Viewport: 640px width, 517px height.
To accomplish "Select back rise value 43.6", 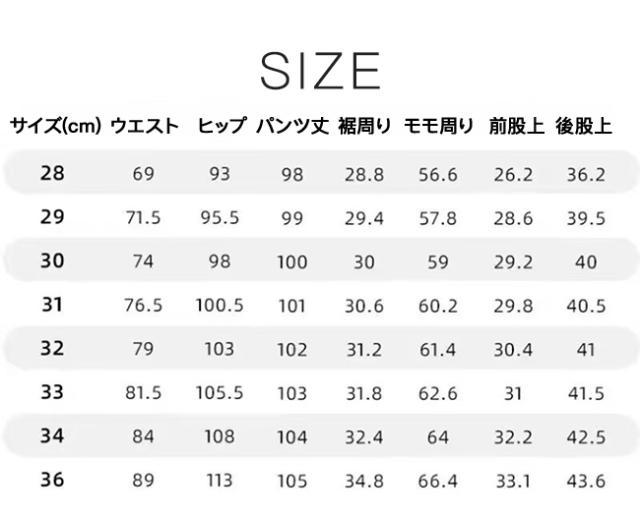I will click(x=586, y=481).
